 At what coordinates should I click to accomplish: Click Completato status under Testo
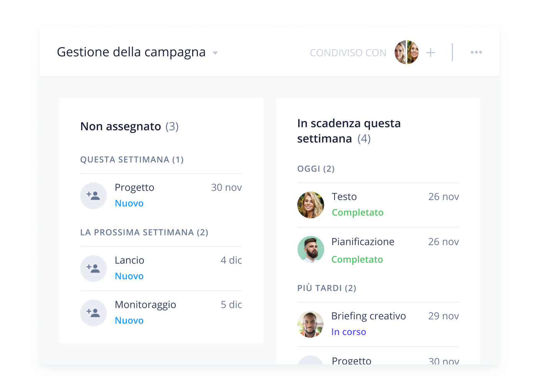(x=357, y=212)
